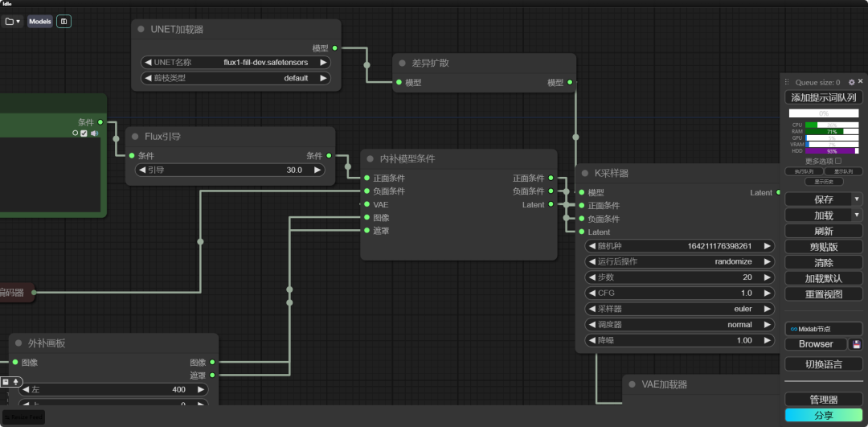This screenshot has height=427, width=868.
Task: Open the 采样器 euler sampler selector
Action: (680, 309)
